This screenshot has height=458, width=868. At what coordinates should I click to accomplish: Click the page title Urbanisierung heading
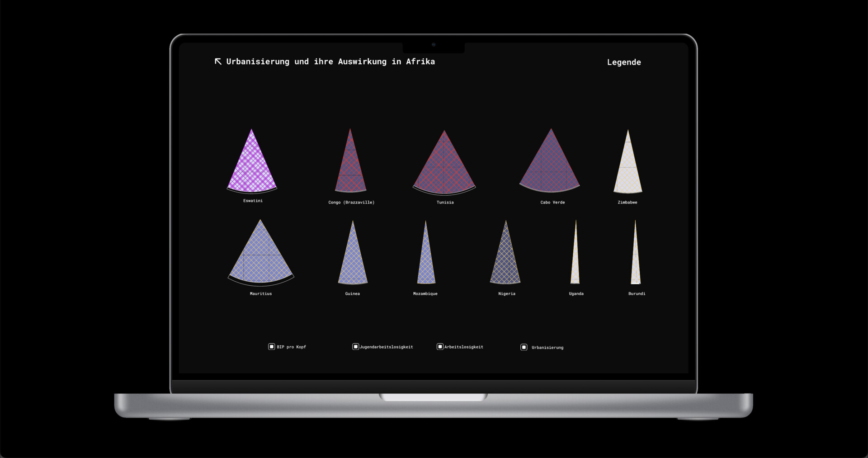coord(330,61)
